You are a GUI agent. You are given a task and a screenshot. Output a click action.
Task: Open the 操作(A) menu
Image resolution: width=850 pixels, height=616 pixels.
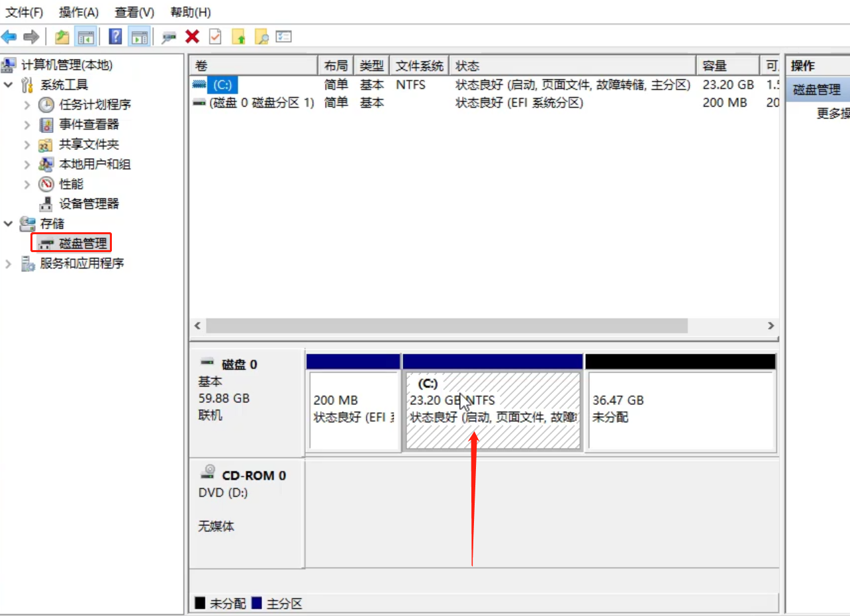pos(79,13)
